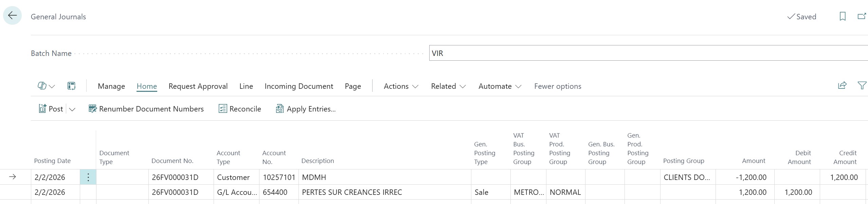The width and height of the screenshot is (868, 204).
Task: Click the Reconcile action
Action: [240, 109]
